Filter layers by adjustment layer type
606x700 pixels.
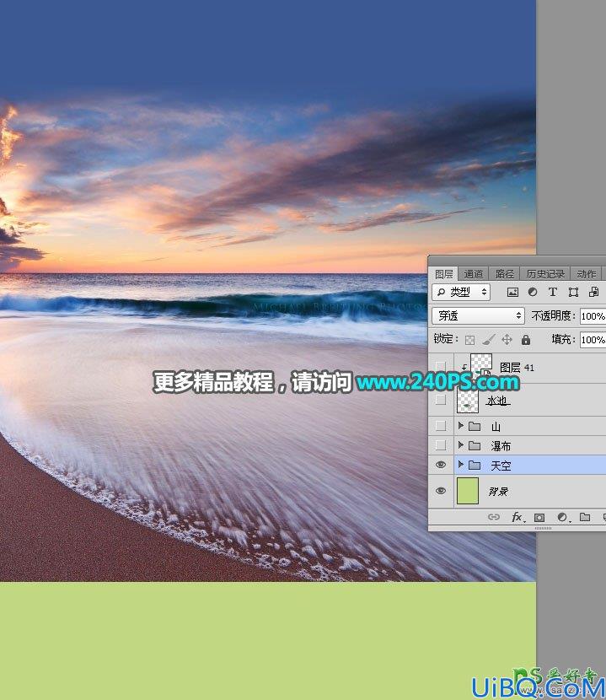pos(533,292)
